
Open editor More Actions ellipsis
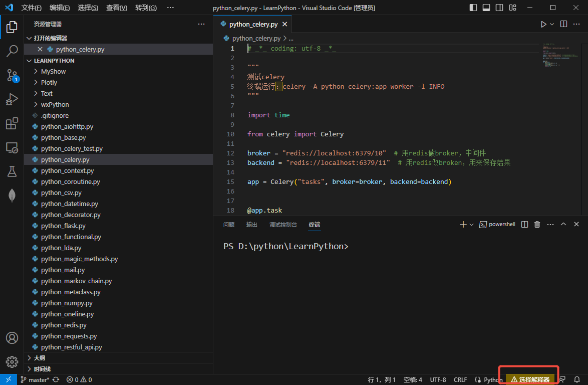(576, 24)
